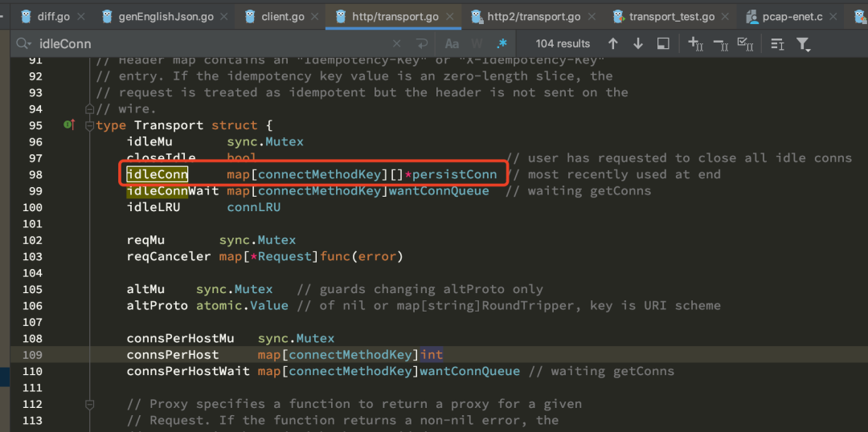This screenshot has height=432, width=868.
Task: Toggle comment fold marker at line 112
Action: pos(89,405)
